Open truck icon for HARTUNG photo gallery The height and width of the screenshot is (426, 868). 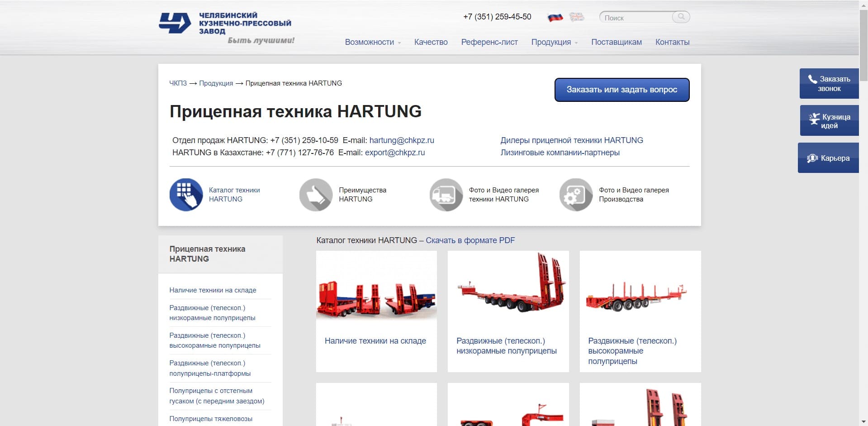(446, 195)
